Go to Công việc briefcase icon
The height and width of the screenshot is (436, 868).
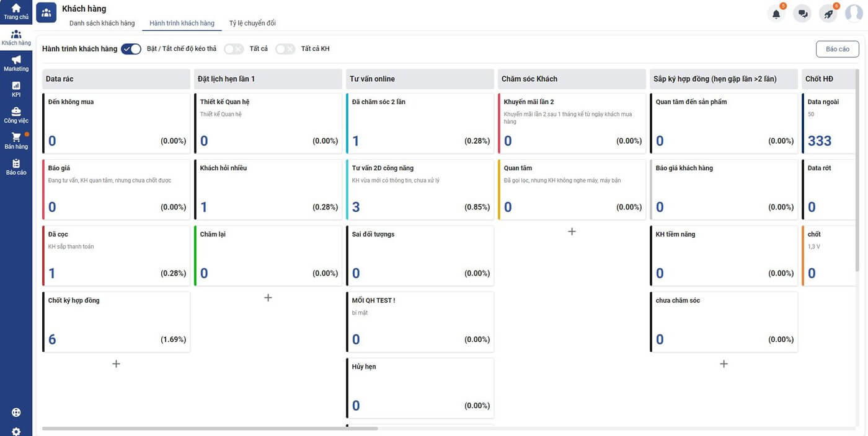coord(16,112)
